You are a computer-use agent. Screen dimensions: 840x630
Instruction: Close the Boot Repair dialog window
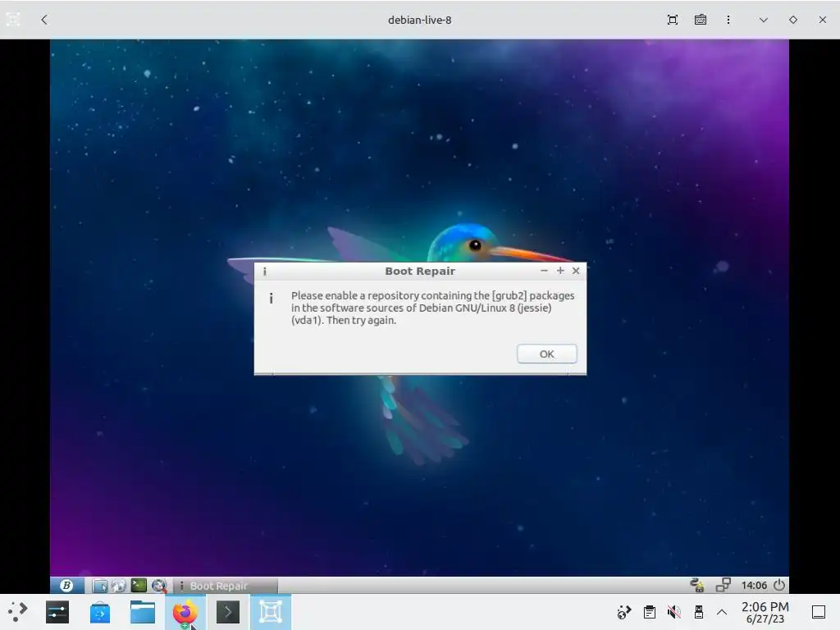click(576, 271)
